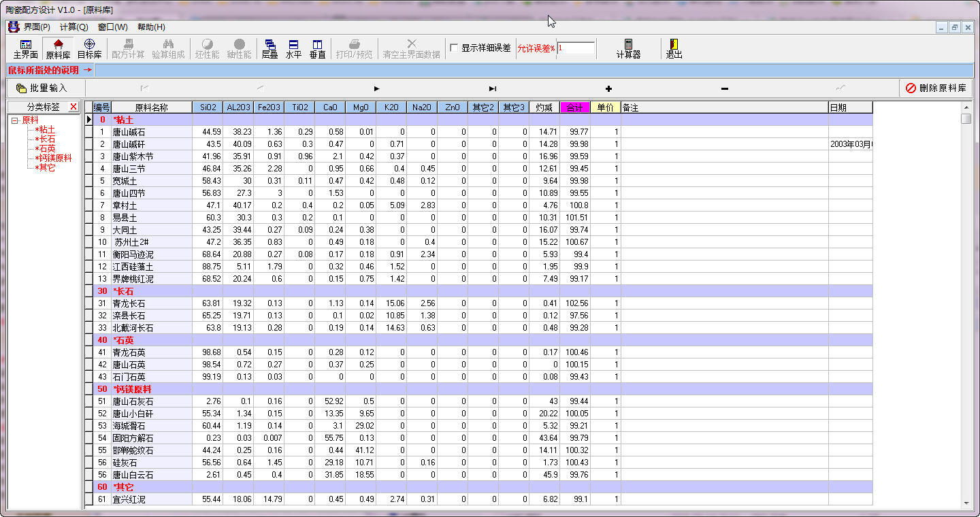Close the 分类标签 panel with red X

click(x=73, y=107)
